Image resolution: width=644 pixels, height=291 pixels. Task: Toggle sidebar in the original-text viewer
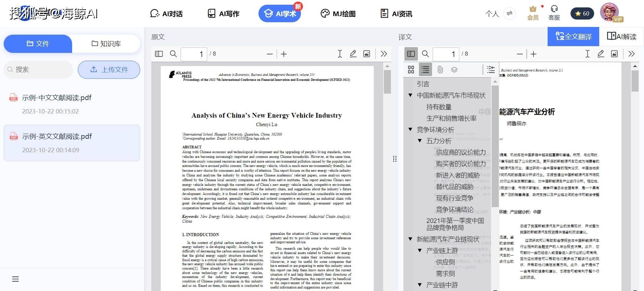coord(159,54)
